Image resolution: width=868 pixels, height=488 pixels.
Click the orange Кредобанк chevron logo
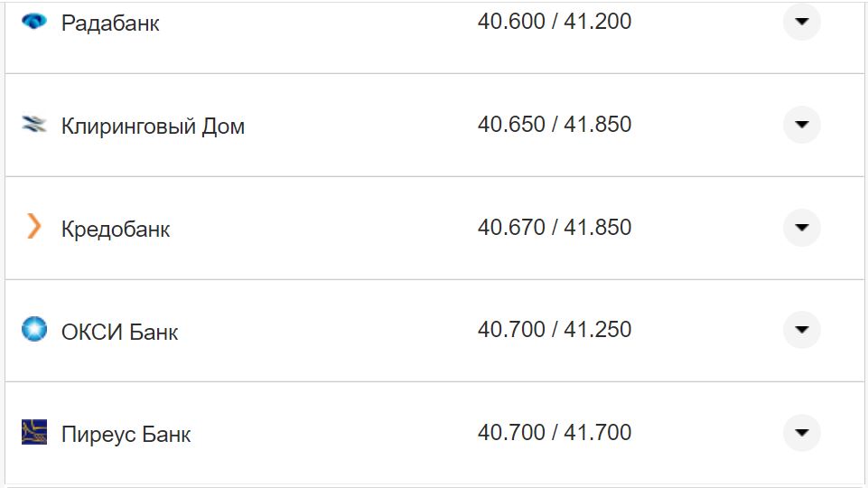[x=34, y=227]
